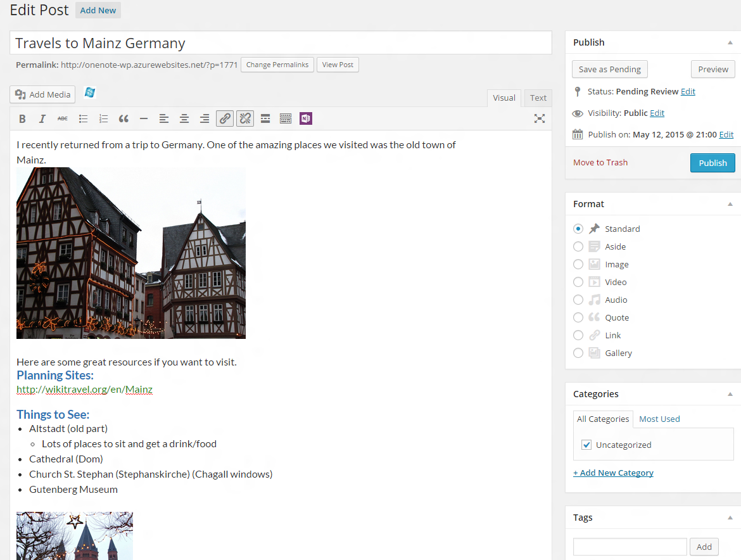
Task: Toggle the toolbar kitchen sink icon
Action: coord(286,118)
